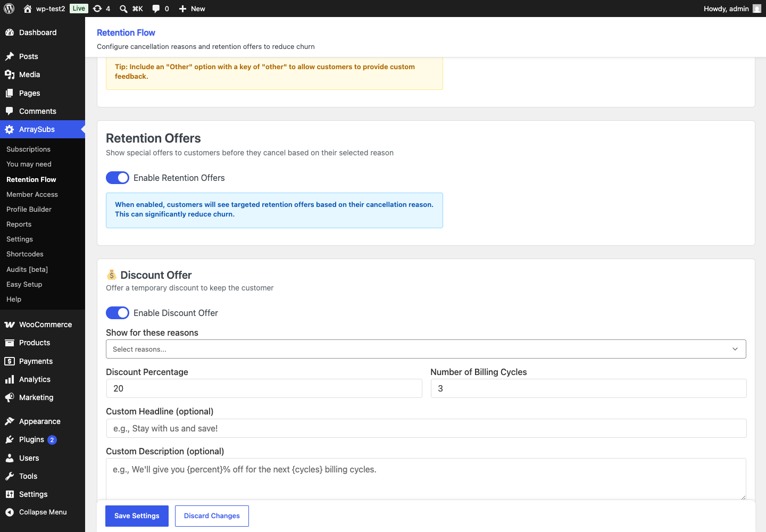Open the Easy Setup submenu item
Screen dimensions: 766x532
click(x=24, y=285)
